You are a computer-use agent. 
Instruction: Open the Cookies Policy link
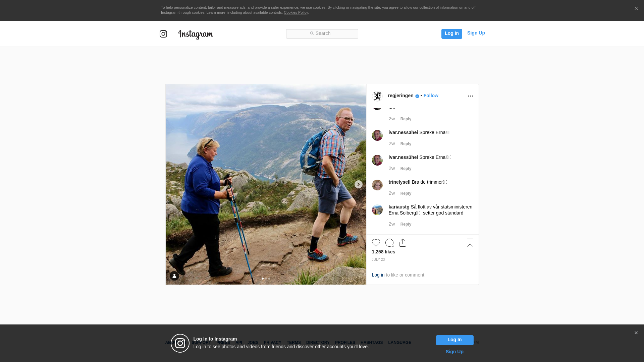(296, 12)
